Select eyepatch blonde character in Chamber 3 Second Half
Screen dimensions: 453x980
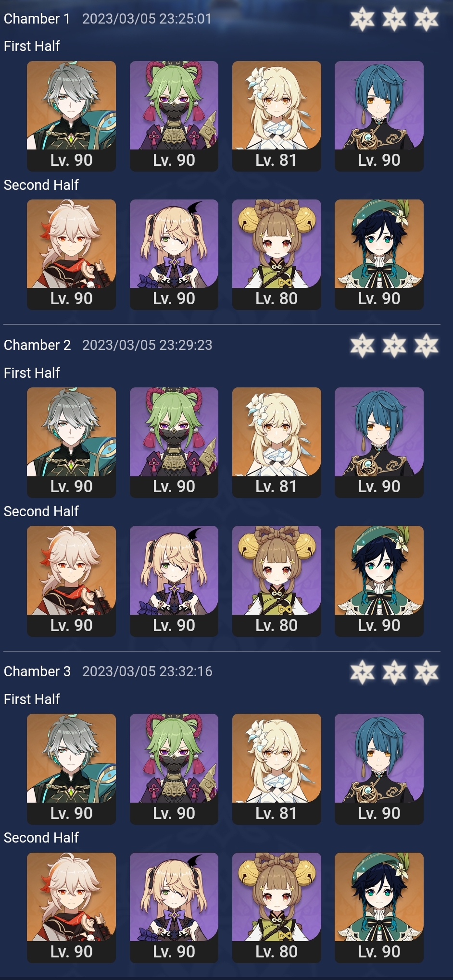174,907
